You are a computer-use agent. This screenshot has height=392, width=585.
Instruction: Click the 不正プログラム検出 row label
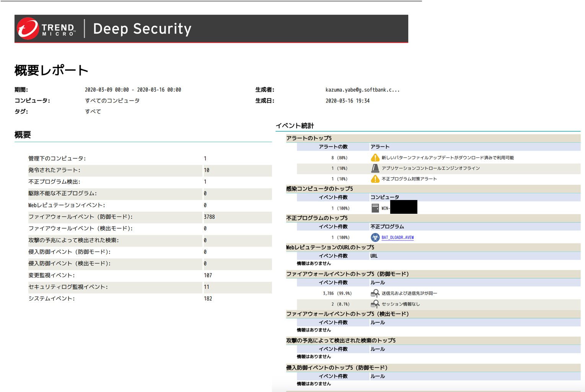[54, 182]
